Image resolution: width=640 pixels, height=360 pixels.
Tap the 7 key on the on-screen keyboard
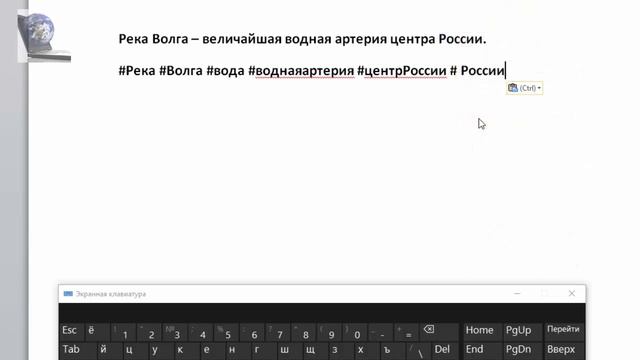(278, 332)
